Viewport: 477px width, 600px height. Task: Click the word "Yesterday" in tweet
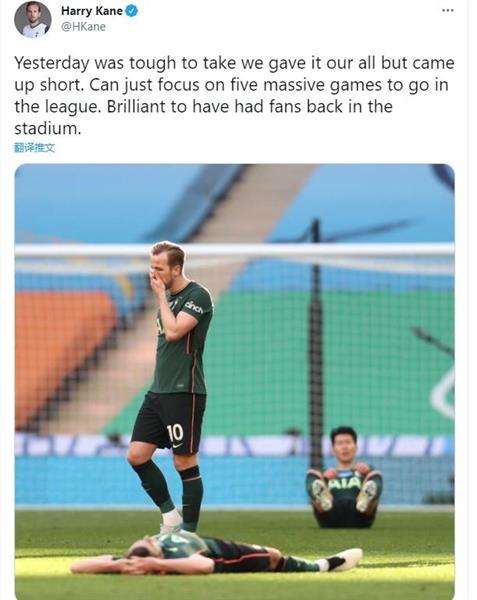[52, 64]
